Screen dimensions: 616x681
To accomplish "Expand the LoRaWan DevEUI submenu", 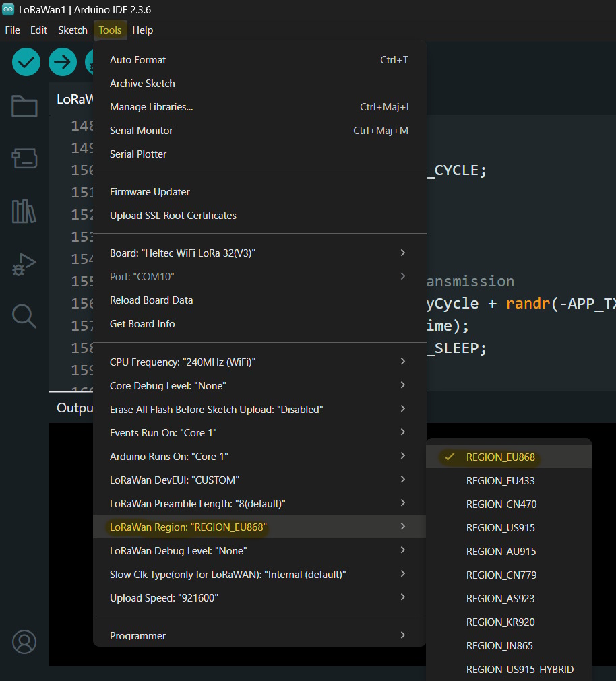I will pos(259,480).
